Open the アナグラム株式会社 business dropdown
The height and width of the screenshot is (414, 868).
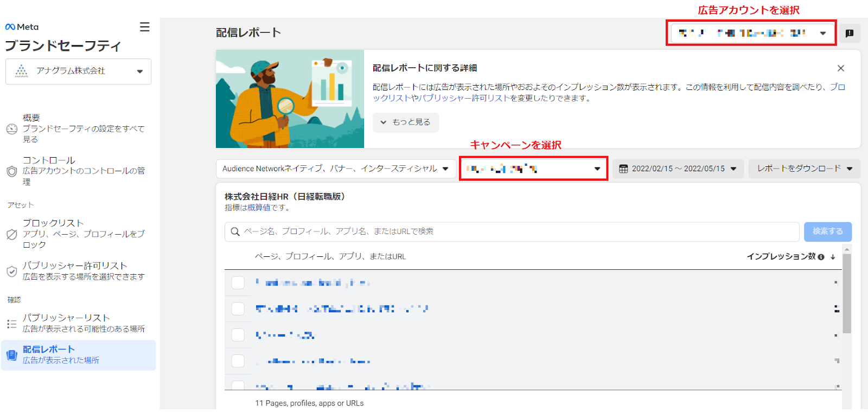pyautogui.click(x=78, y=72)
